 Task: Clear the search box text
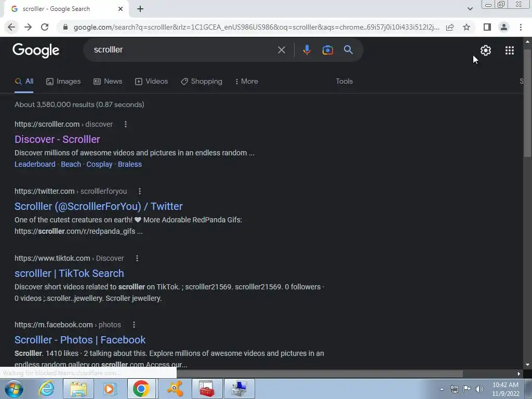click(x=281, y=50)
